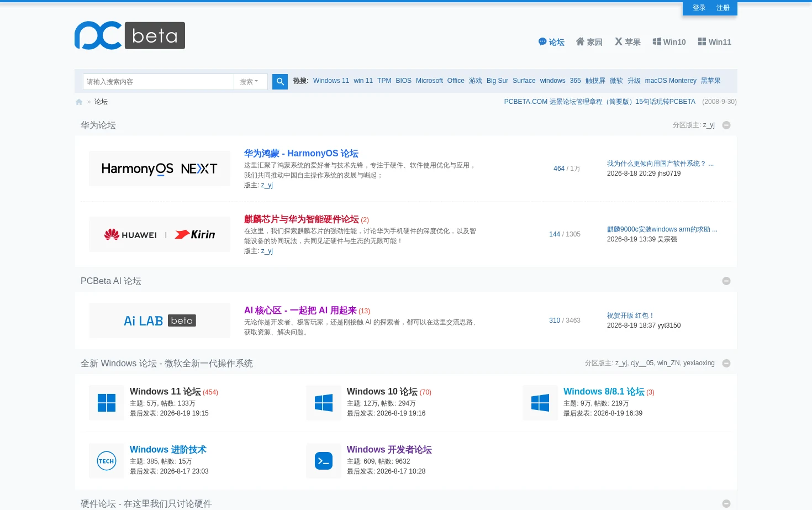The image size is (812, 510).
Task: Click the blue search magnifier button
Action: click(280, 82)
